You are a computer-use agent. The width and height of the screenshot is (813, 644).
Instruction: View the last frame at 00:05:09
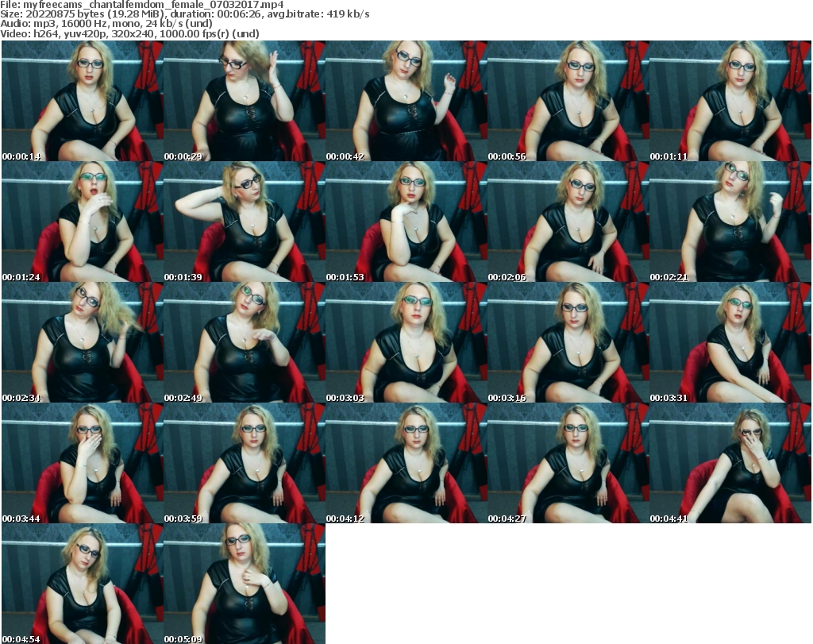[x=245, y=584]
